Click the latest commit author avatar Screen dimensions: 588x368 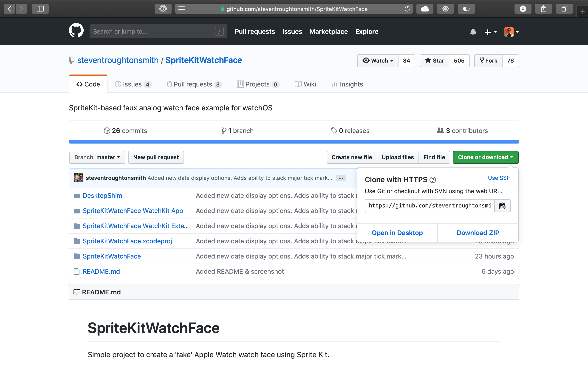point(79,178)
